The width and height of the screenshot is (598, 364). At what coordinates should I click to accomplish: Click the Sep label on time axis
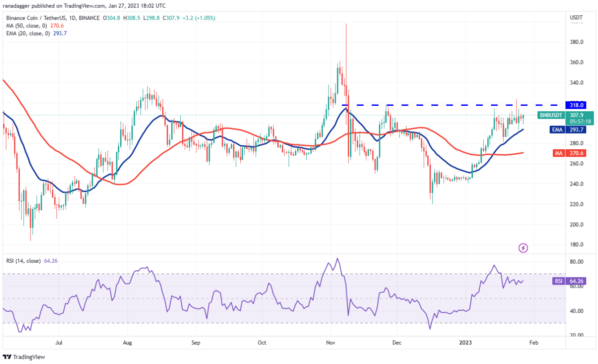(x=195, y=343)
